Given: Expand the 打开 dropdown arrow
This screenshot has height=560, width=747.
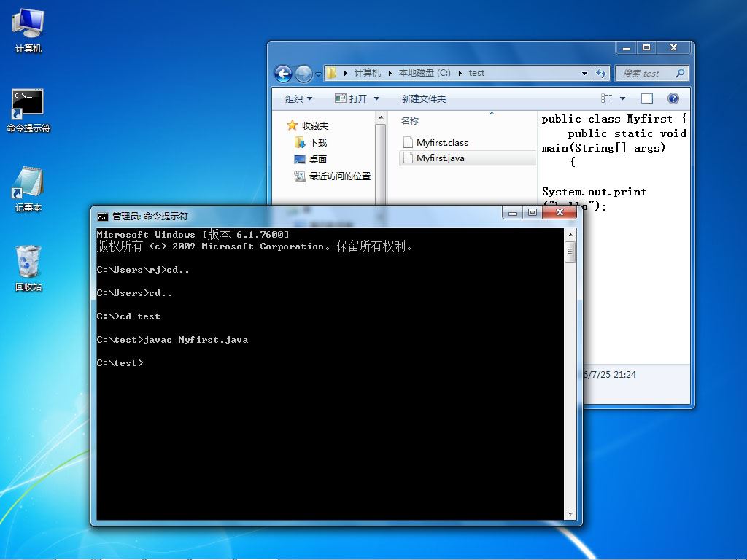Looking at the screenshot, I should click(377, 98).
